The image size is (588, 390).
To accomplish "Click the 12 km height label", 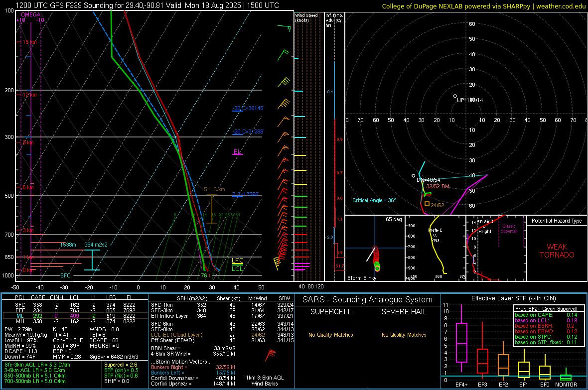I will click(x=29, y=95).
